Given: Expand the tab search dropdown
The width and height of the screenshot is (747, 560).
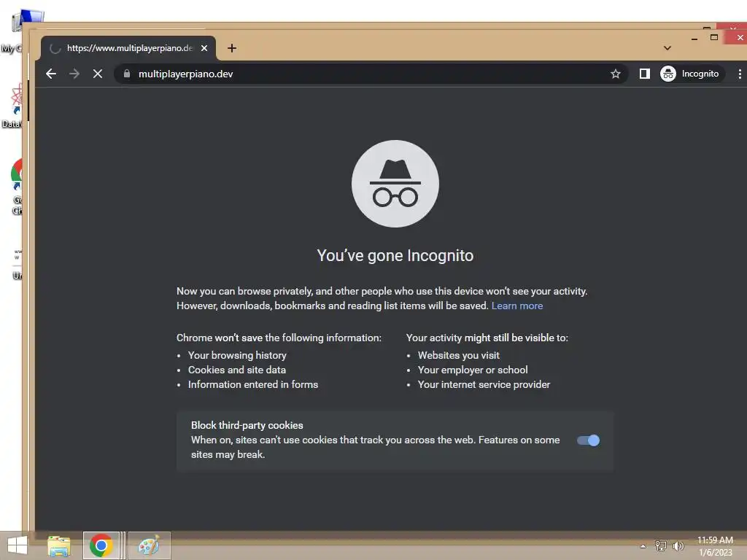Looking at the screenshot, I should (667, 48).
